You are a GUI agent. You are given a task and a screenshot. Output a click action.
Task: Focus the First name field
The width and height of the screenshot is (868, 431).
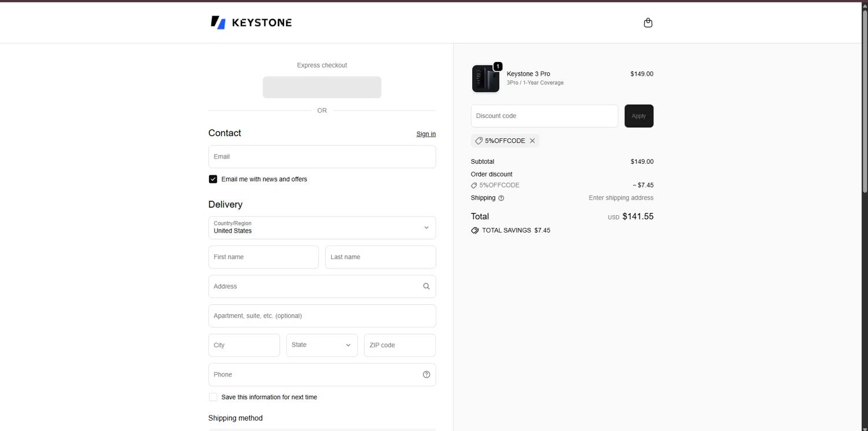coord(263,257)
